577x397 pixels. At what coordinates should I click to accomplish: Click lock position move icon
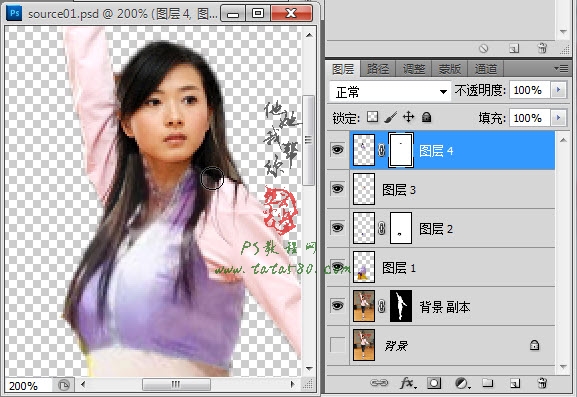tap(408, 117)
